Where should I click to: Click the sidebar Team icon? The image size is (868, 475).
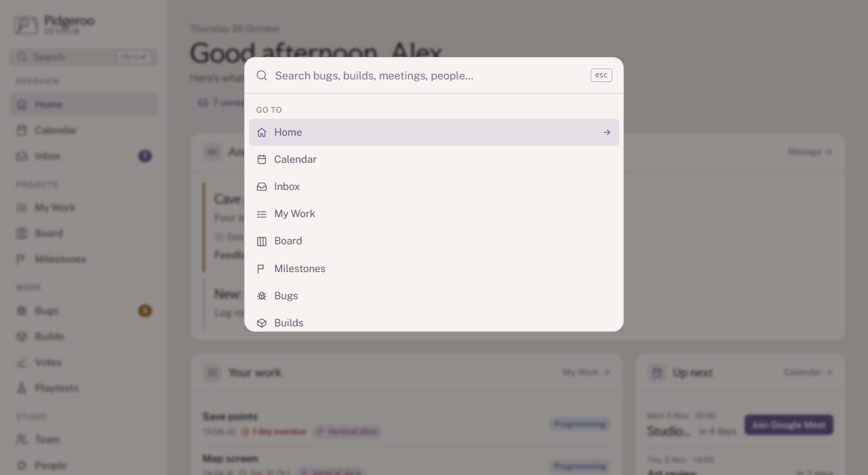coord(22,440)
